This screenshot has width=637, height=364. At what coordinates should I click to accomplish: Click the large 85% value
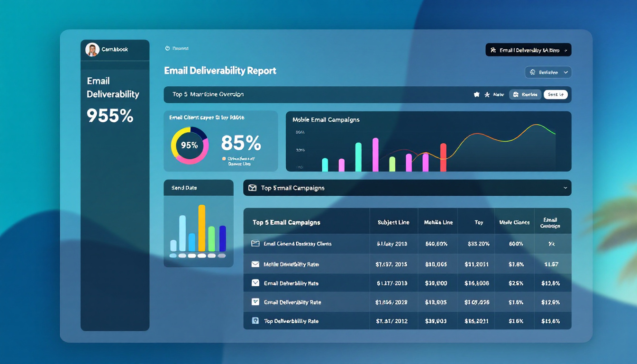(x=241, y=143)
